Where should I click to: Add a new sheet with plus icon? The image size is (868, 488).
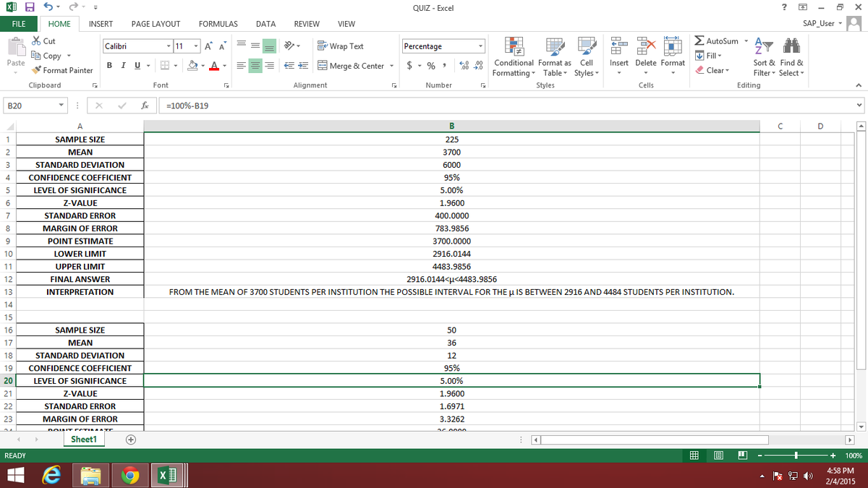pyautogui.click(x=130, y=440)
